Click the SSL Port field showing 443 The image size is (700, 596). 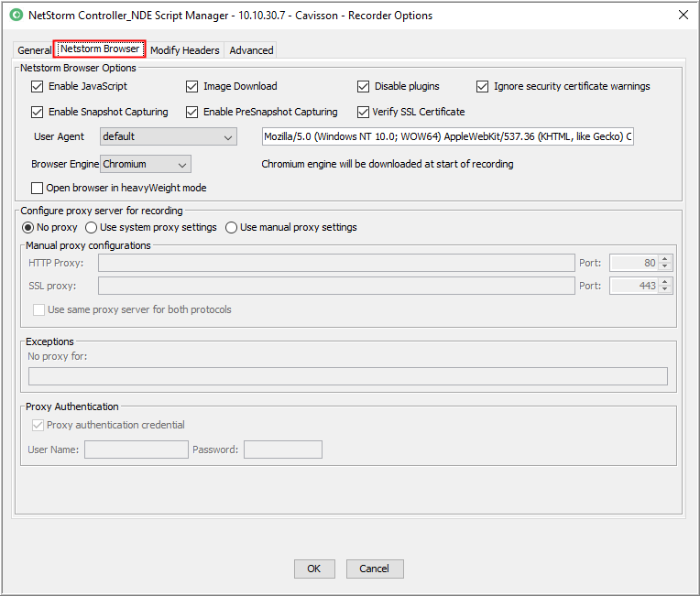point(634,286)
